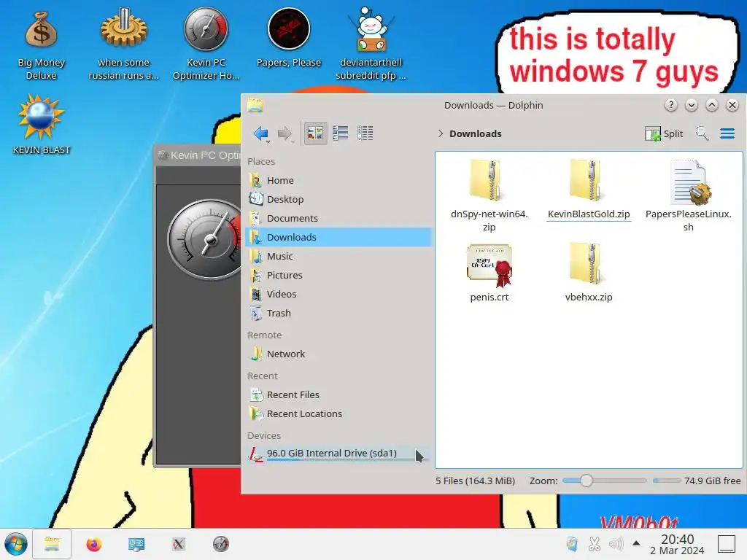Click the X application taskbar icon
Viewport: 747px width, 560px height.
tap(178, 544)
